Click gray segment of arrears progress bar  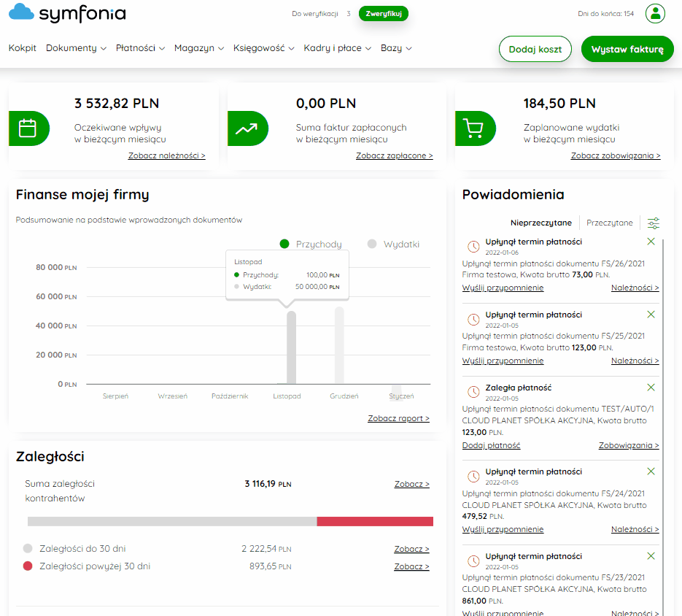(172, 522)
